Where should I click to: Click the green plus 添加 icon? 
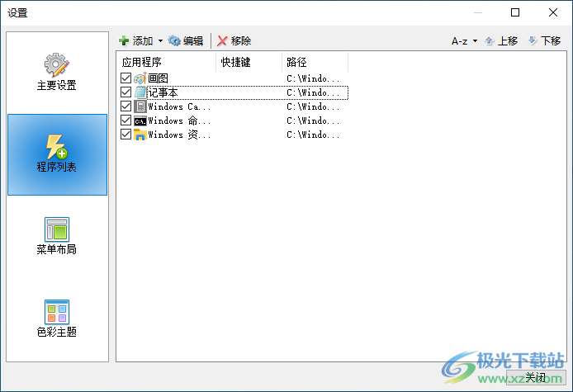pyautogui.click(x=124, y=40)
